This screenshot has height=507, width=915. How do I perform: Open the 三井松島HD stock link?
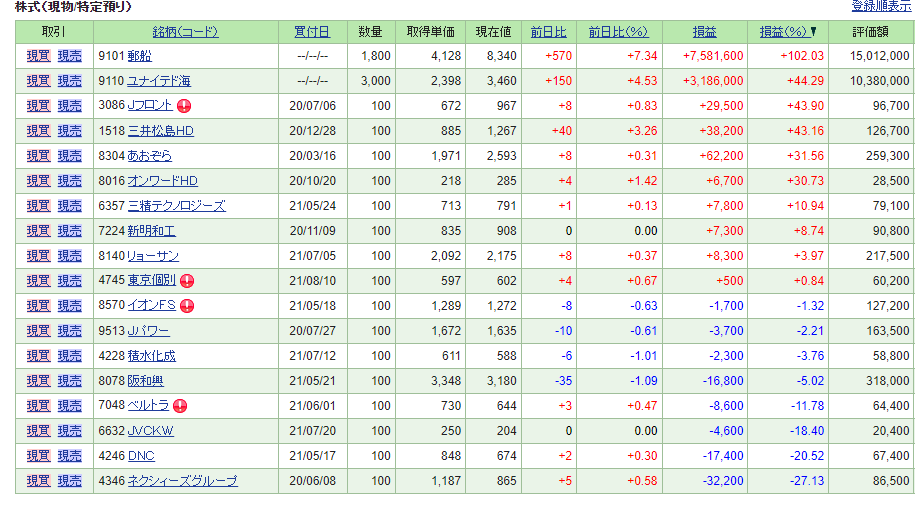160,131
